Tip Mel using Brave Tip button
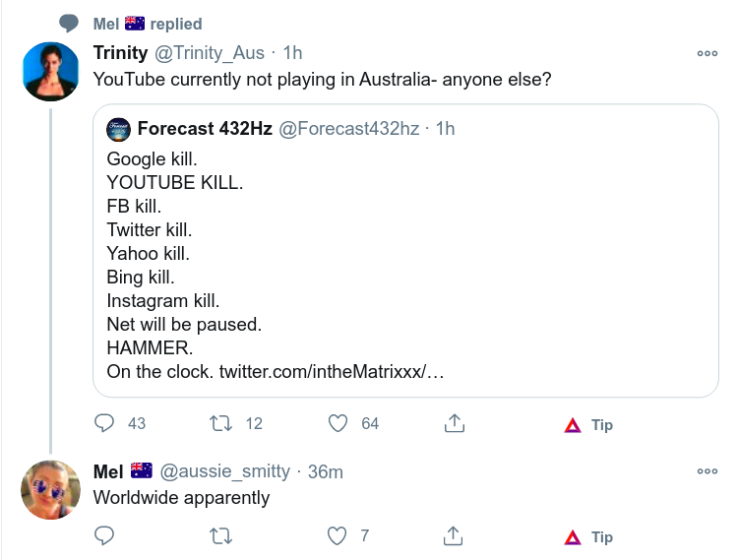The image size is (738, 560). [x=588, y=537]
